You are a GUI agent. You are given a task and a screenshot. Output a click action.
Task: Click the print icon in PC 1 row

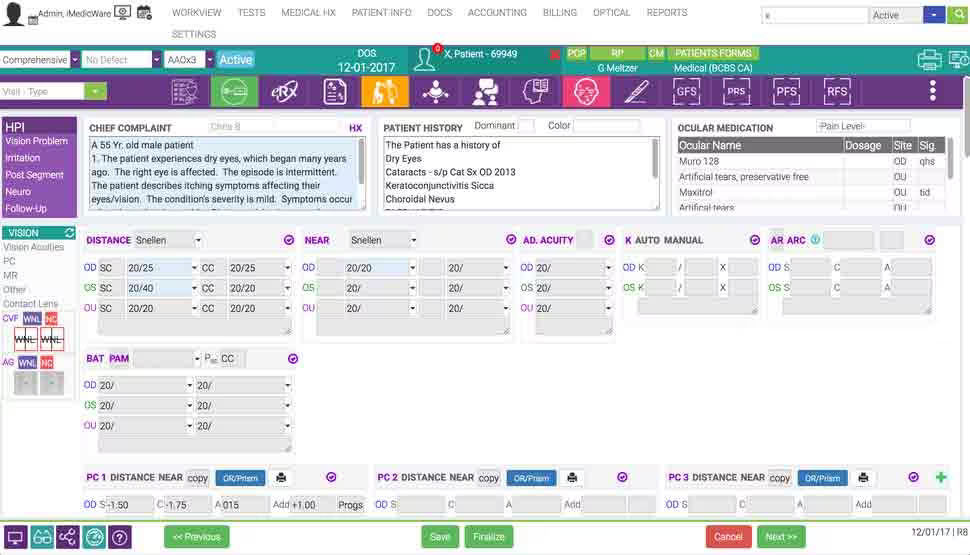click(x=281, y=478)
